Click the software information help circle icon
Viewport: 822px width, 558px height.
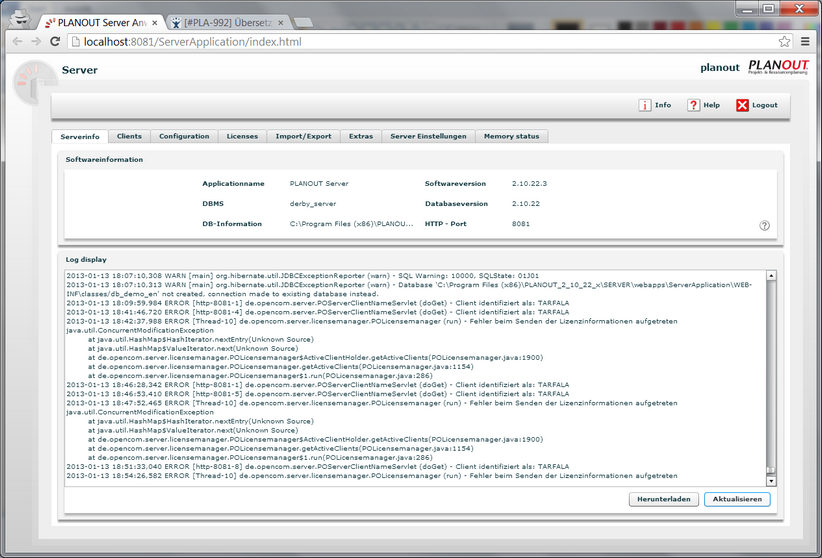pos(764,226)
